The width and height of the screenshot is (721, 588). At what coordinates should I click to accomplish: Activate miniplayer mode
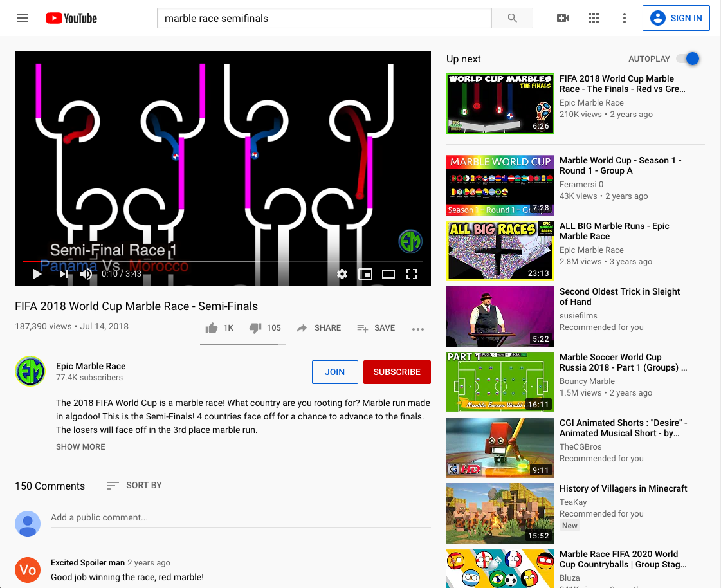tap(365, 274)
